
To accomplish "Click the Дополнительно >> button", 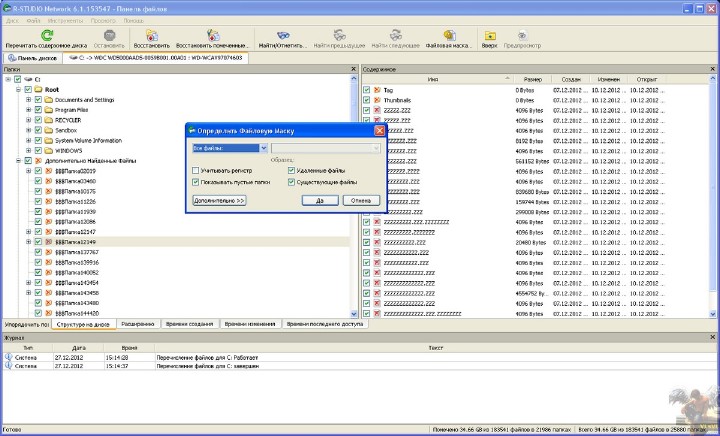I will pyautogui.click(x=219, y=200).
